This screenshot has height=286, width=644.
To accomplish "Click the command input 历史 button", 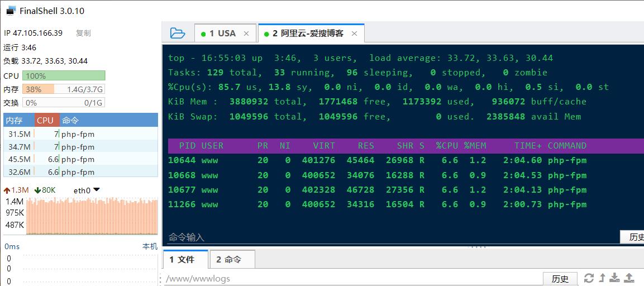I will pyautogui.click(x=632, y=237).
